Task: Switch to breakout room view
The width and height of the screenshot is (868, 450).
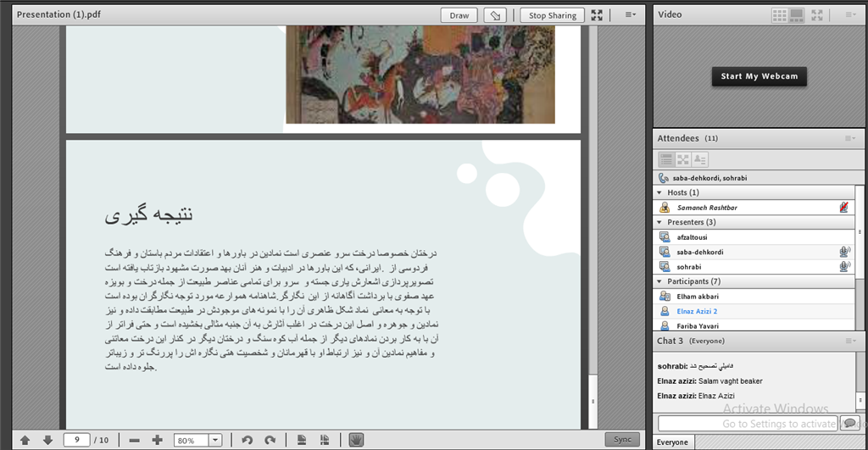Action: coord(683,159)
